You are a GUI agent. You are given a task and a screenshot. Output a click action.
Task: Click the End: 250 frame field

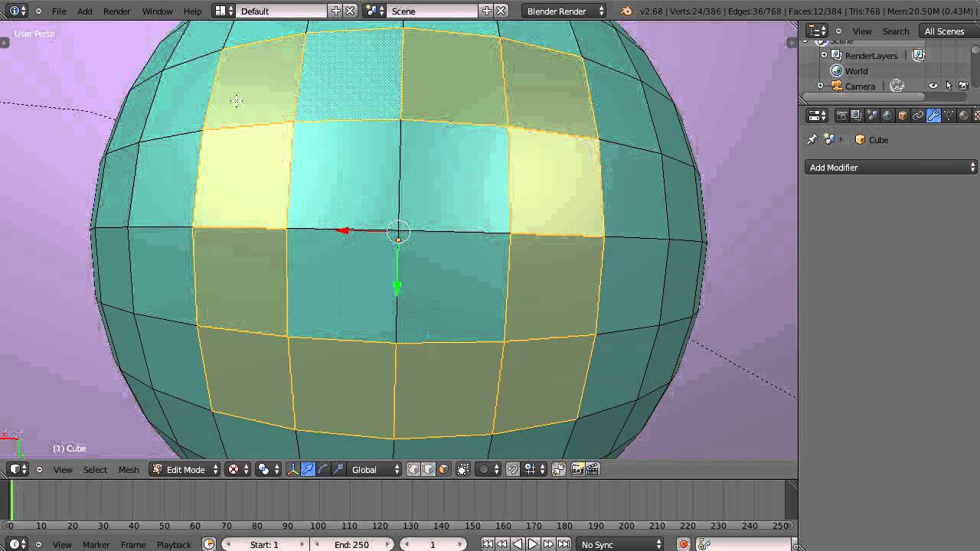pos(351,544)
